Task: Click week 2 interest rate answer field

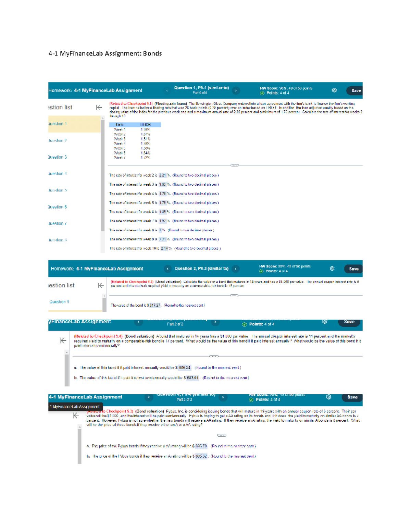Action: coord(162,175)
